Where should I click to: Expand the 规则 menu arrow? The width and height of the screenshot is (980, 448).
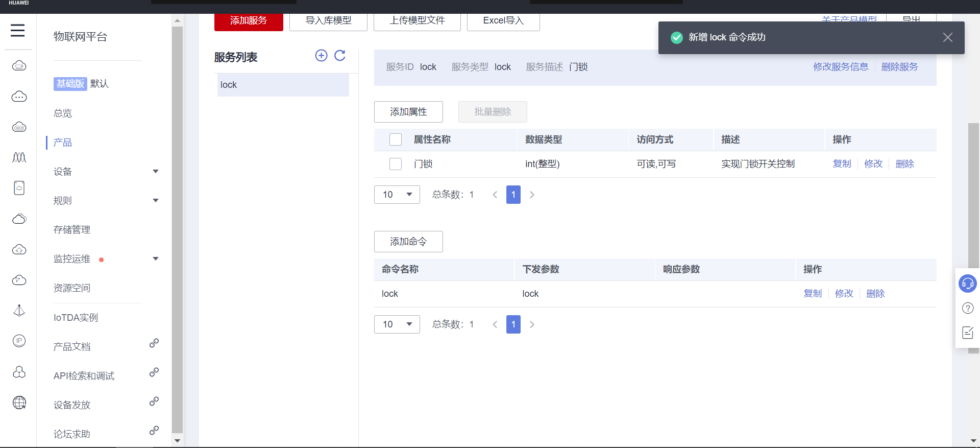click(156, 201)
